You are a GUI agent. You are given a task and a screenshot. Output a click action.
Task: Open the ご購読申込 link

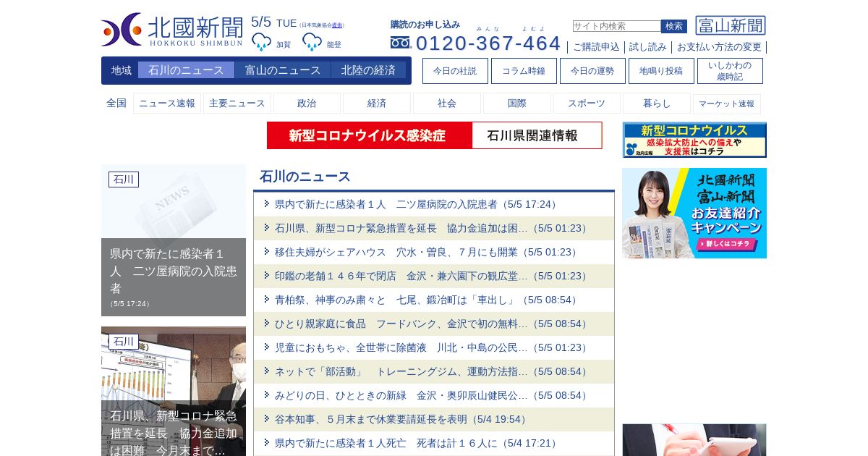click(x=596, y=47)
